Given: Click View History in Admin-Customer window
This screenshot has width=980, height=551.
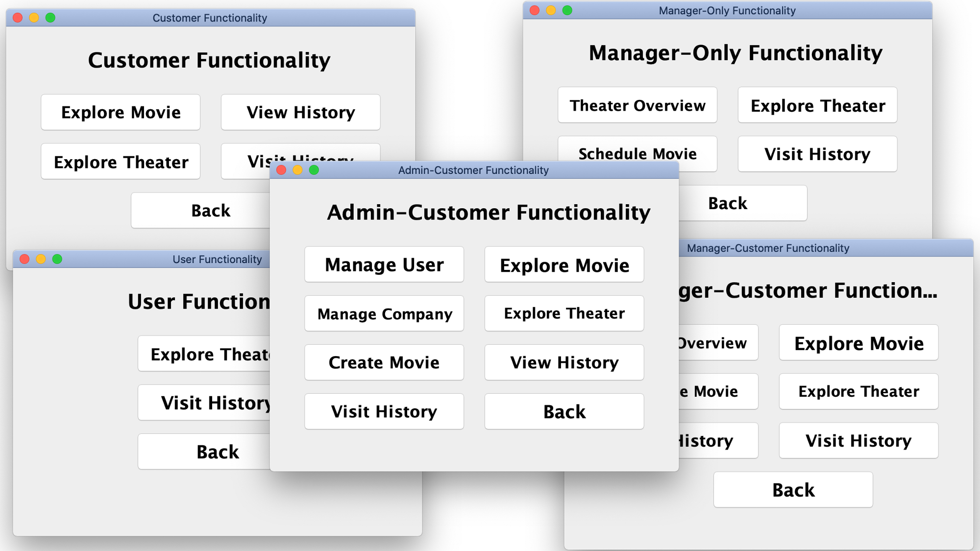Looking at the screenshot, I should coord(564,362).
